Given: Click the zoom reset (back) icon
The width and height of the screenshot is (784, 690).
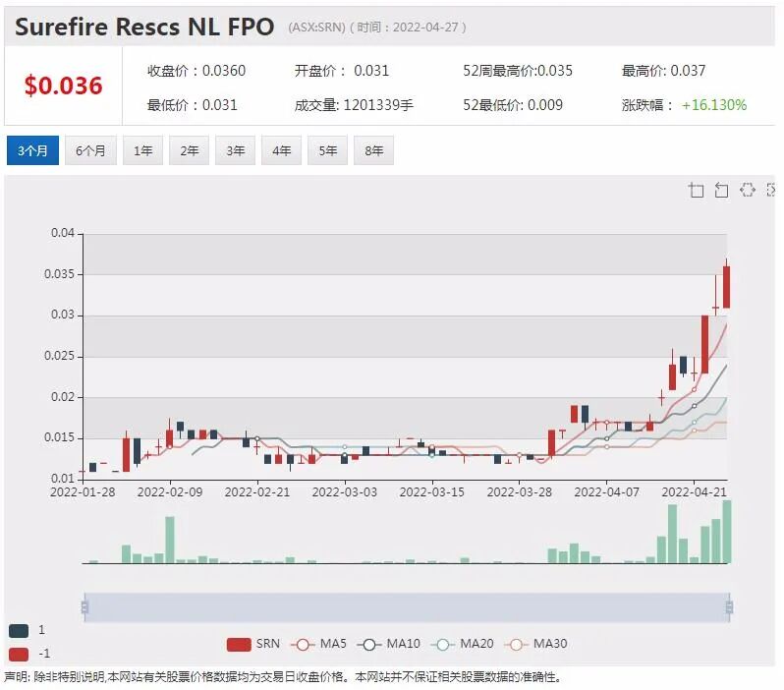Looking at the screenshot, I should point(721,190).
